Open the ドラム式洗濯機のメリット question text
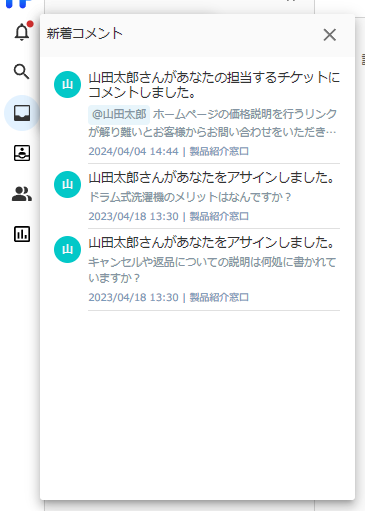The width and height of the screenshot is (365, 511). click(190, 197)
